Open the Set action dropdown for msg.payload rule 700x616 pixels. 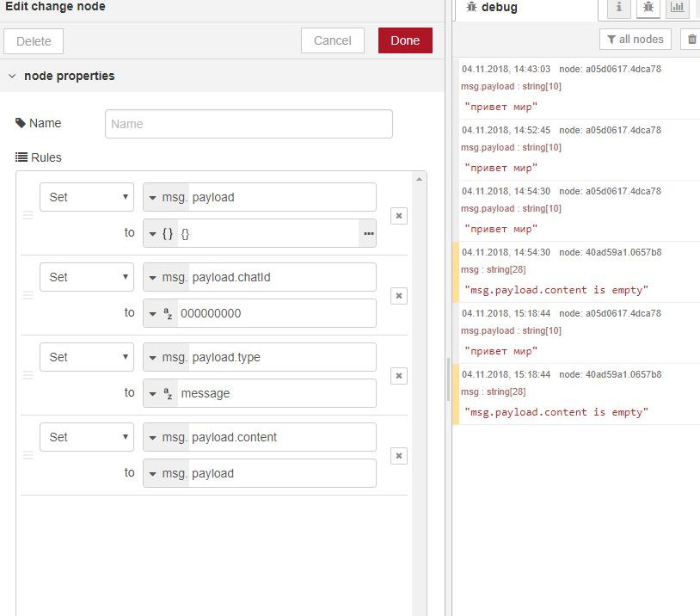tap(86, 197)
